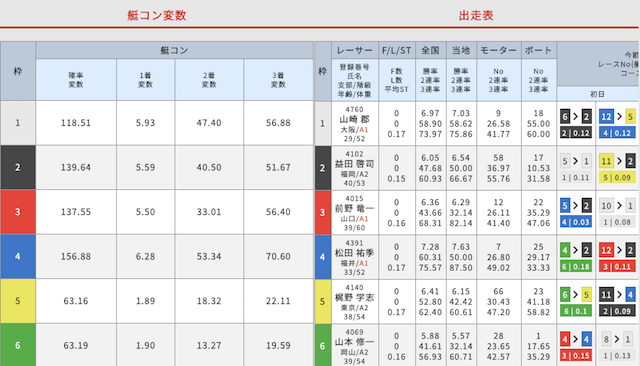Screen dimensions: 640x366
Task: Click the red lane 3 color cell in 艇コン table
Action: [x=18, y=212]
